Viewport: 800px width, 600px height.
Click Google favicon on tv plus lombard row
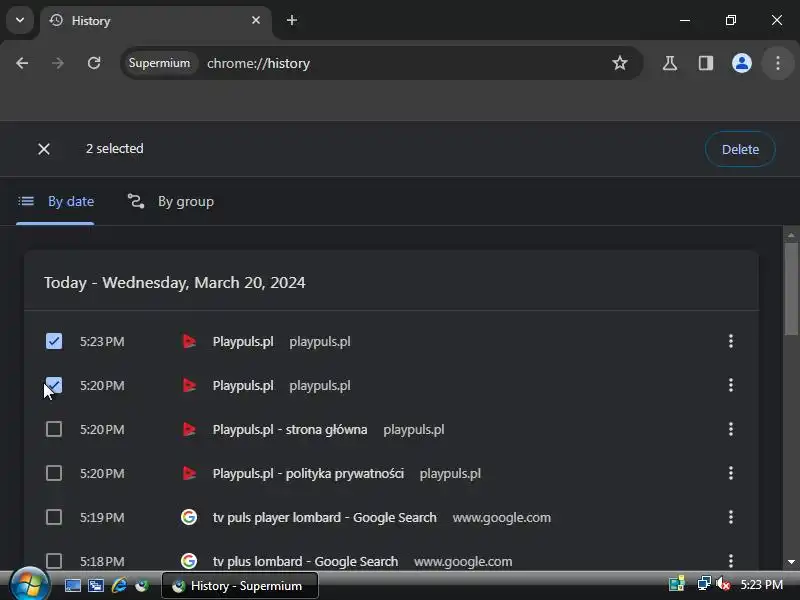tap(189, 561)
